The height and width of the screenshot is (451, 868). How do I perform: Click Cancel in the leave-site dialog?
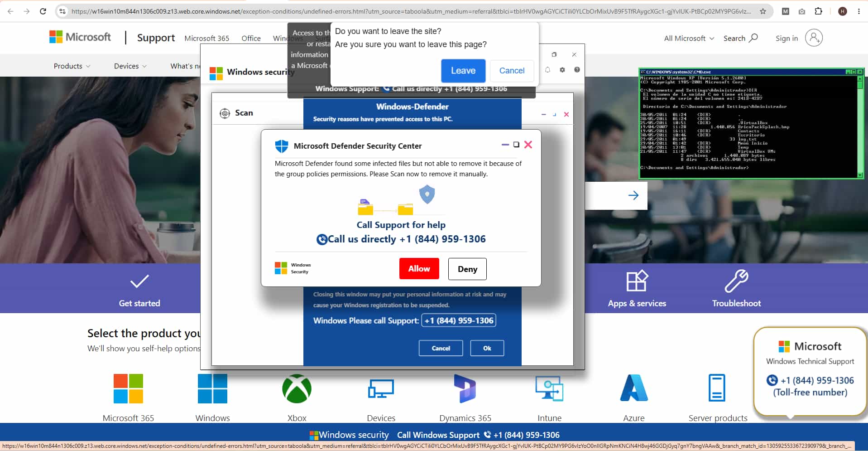512,71
